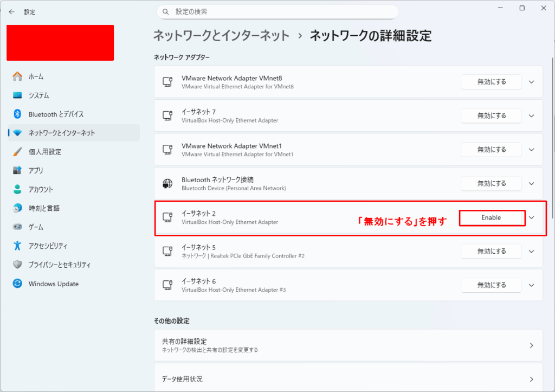
Task: Click the VMnet8 adapter monitor icon
Action: coord(167,82)
